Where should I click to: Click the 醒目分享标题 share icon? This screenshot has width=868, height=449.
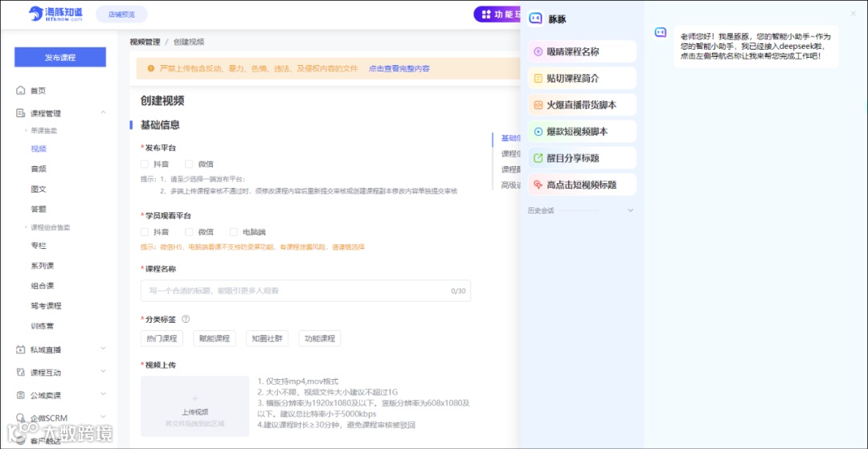[538, 158]
